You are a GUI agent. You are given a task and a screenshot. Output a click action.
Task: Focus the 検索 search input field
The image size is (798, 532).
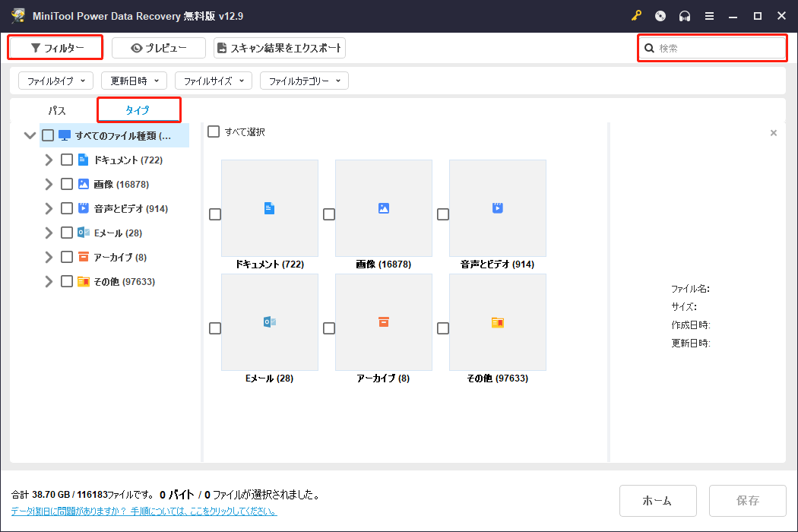point(713,49)
